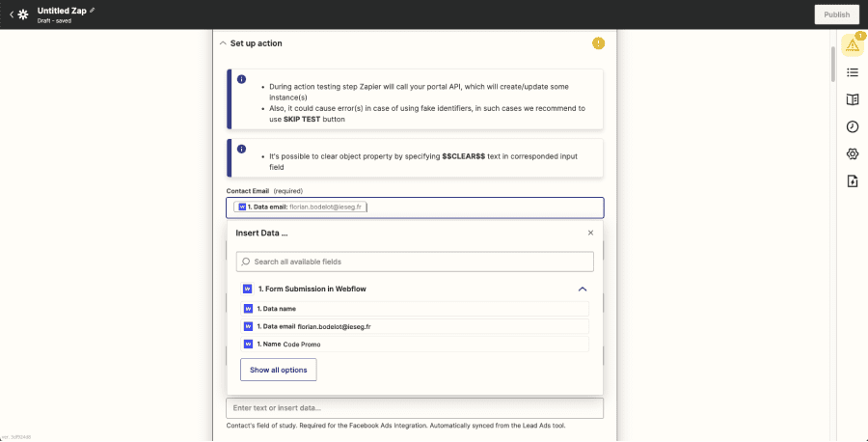Viewport: 868px width, 442px height.
Task: Insert 1. Data email florian.bodelot field
Action: 415,326
